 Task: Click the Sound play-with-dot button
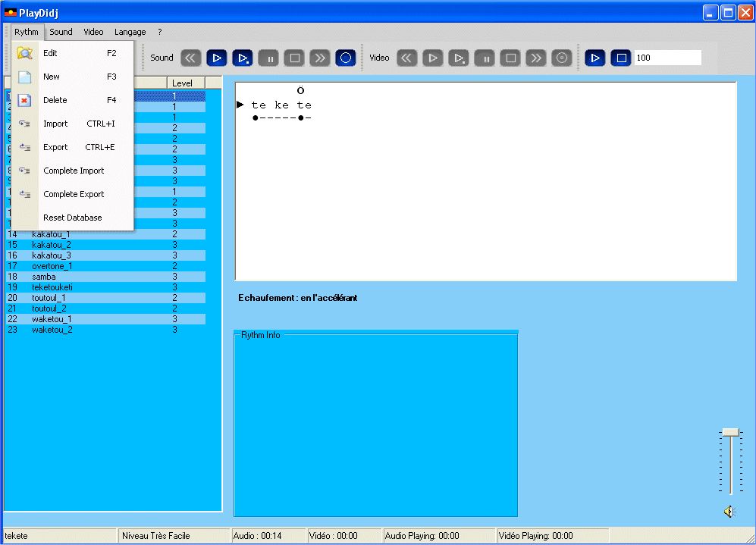[243, 58]
